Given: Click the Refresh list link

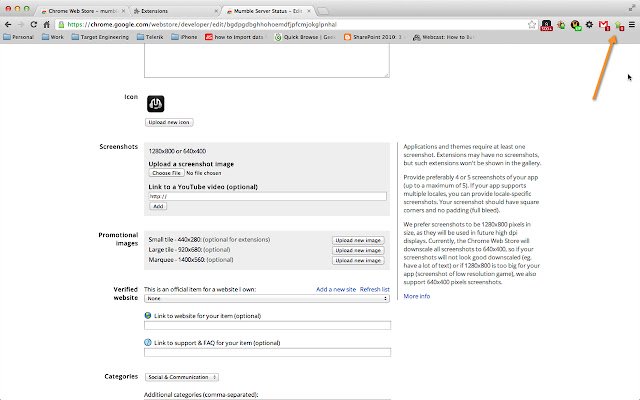Looking at the screenshot, I should point(375,289).
